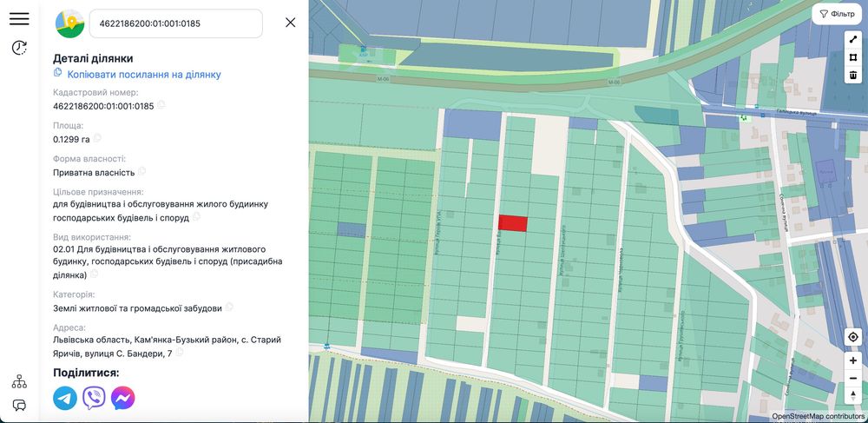Share the parcel via Messenger
Screen dimensions: 868x423
[123, 398]
